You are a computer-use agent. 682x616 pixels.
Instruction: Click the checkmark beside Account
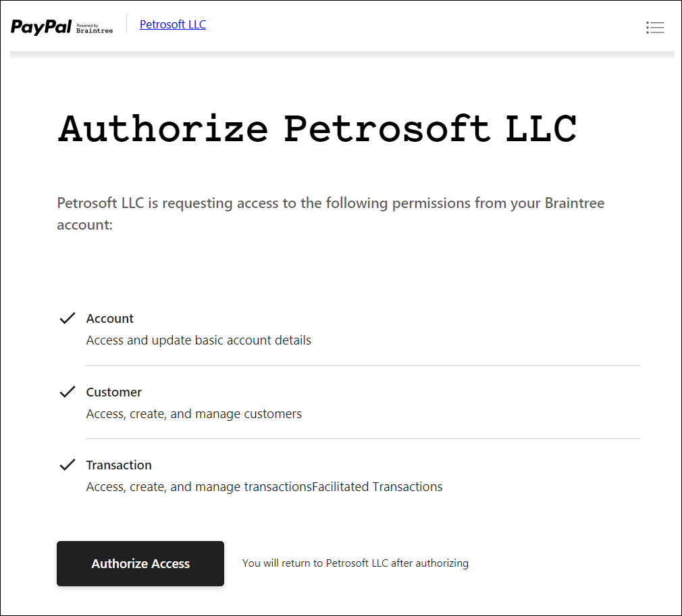point(68,318)
